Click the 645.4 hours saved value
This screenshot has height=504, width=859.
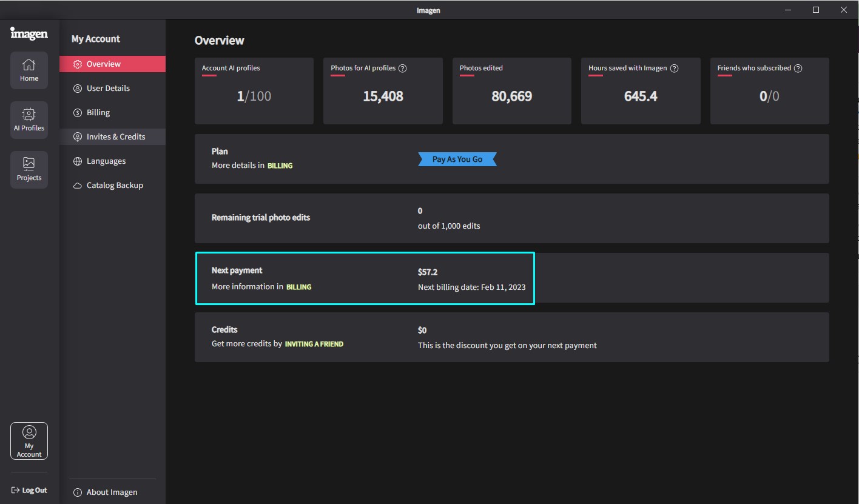click(x=641, y=96)
